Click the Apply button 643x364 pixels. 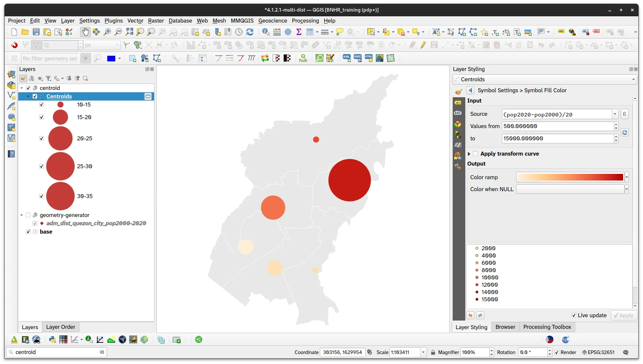tap(624, 315)
